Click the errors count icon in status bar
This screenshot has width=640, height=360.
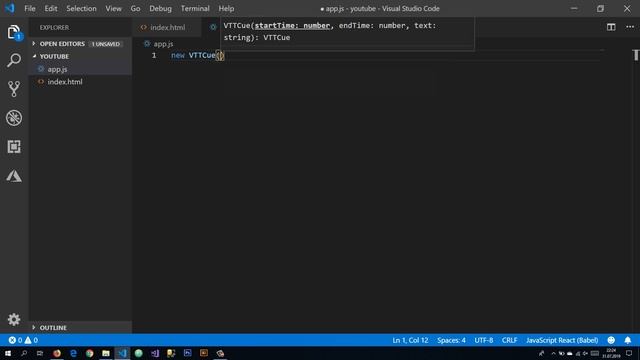coord(12,340)
